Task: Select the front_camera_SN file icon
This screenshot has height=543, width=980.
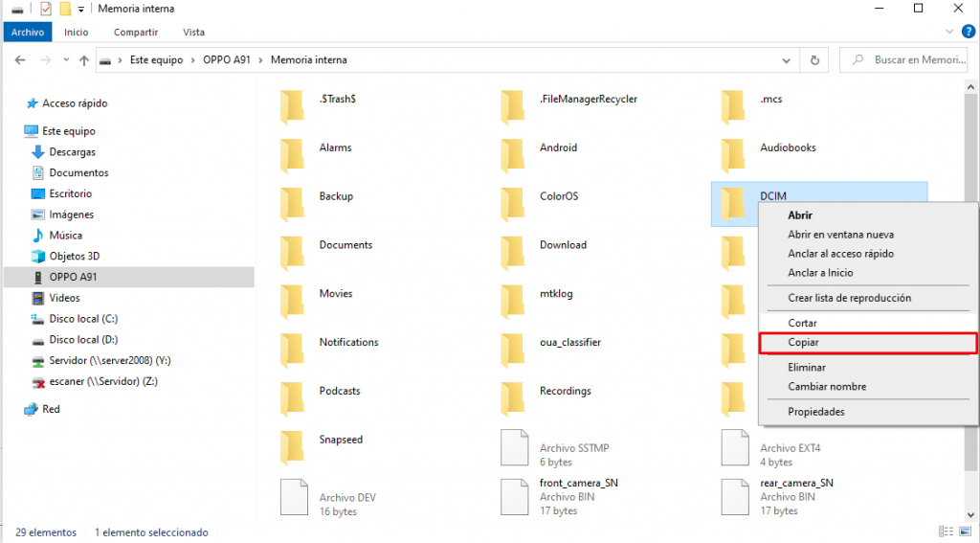Action: click(514, 496)
